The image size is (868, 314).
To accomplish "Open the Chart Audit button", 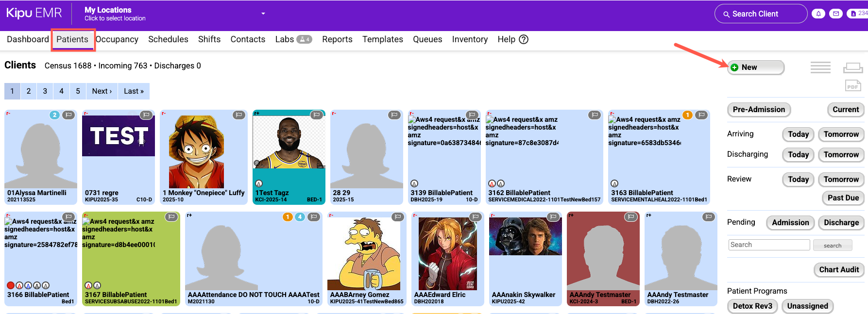I will 838,270.
